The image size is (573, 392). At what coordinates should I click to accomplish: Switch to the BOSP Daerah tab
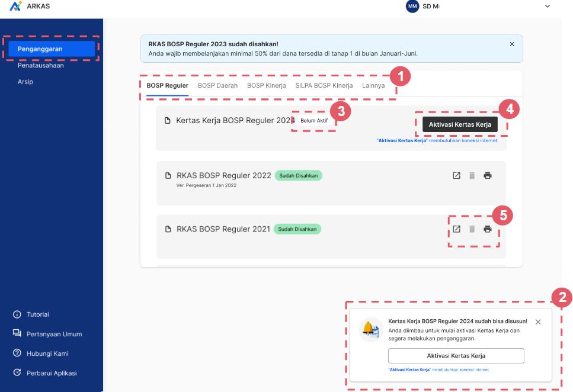pyautogui.click(x=218, y=85)
